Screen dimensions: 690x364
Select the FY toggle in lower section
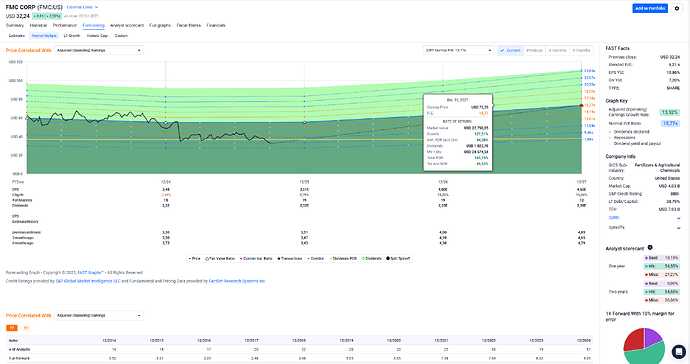click(x=12, y=328)
